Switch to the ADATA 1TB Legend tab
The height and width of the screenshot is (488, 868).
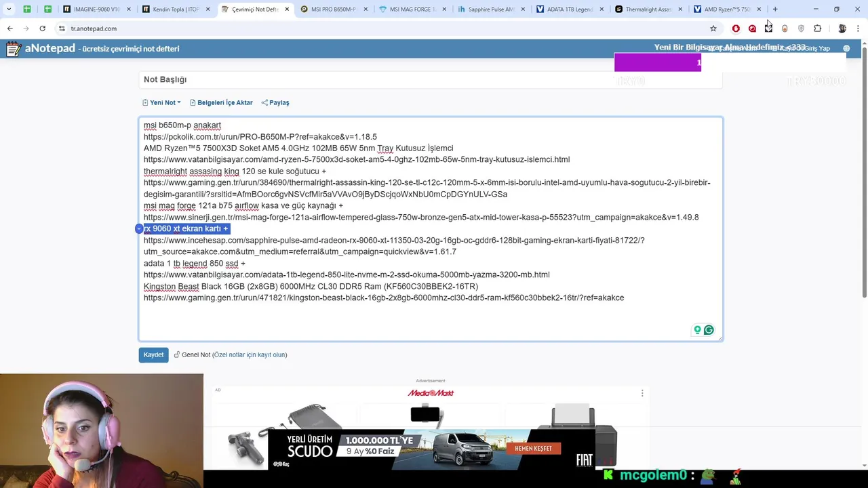pos(568,9)
